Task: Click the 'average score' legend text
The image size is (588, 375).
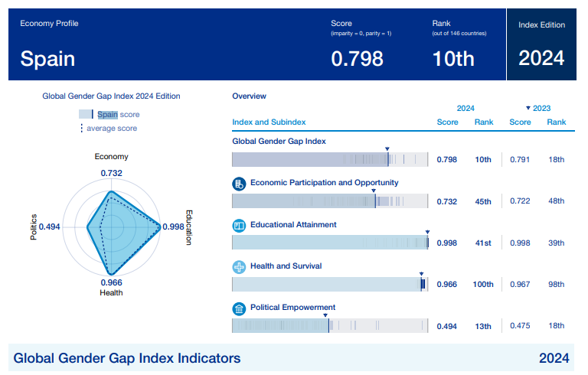Action: pos(112,129)
